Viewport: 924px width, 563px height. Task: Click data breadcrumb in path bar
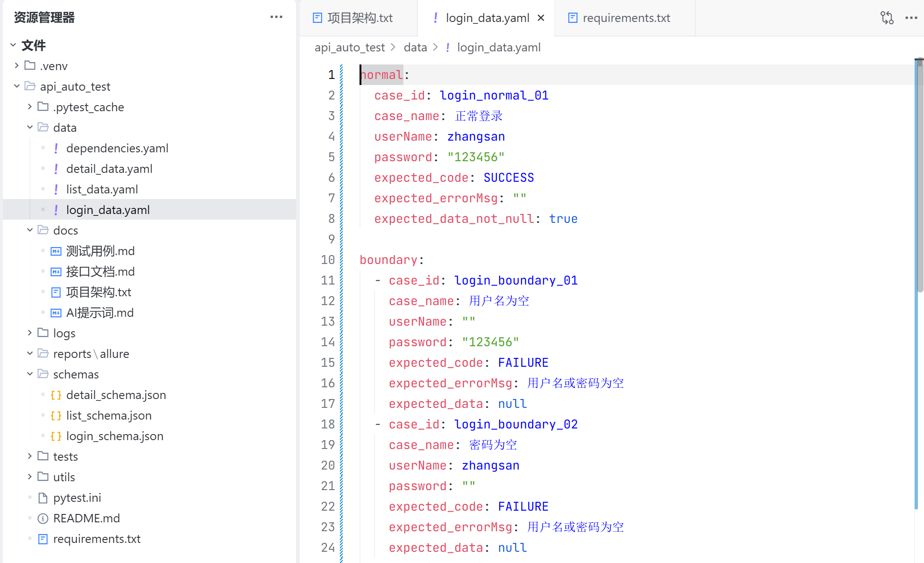(415, 47)
